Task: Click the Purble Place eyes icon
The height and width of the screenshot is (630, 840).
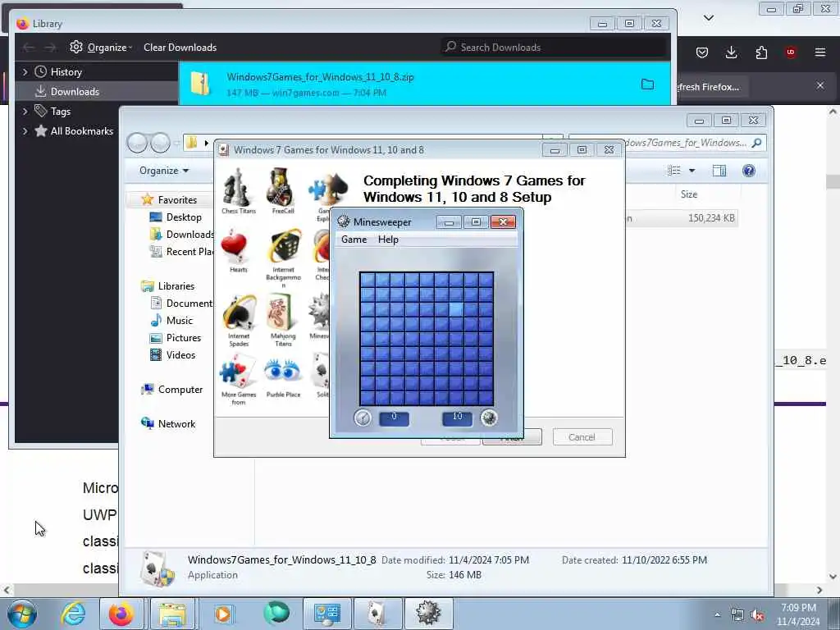Action: pyautogui.click(x=282, y=371)
